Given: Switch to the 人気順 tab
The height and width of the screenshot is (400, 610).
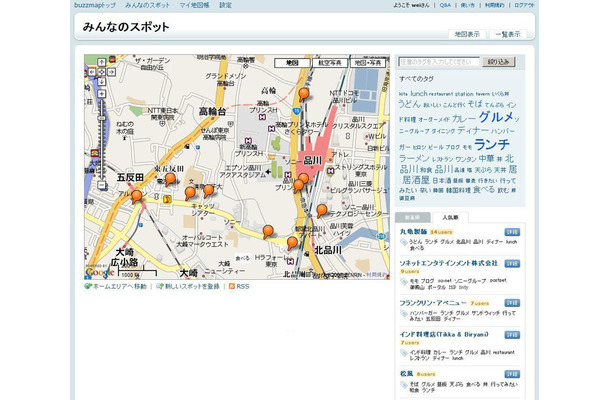Looking at the screenshot, I should pos(450,218).
